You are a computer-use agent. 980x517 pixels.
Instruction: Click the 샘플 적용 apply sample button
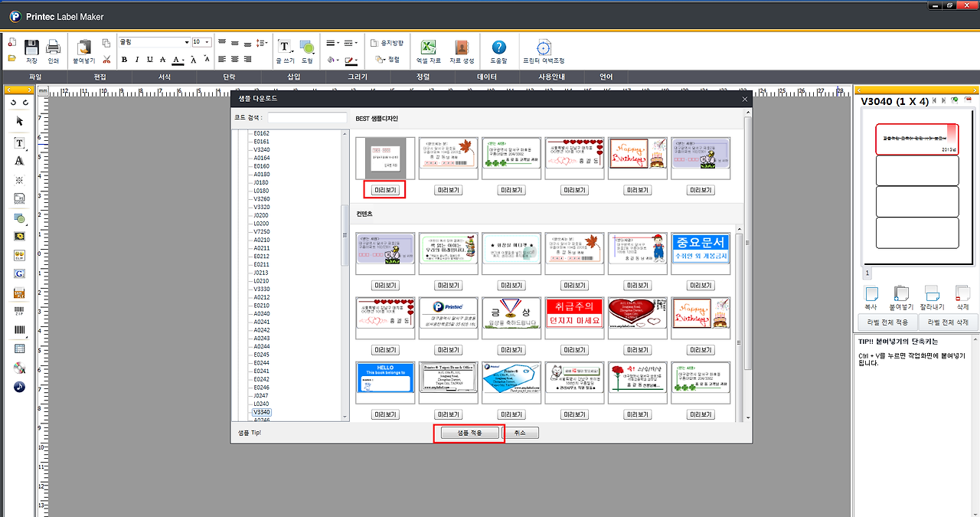469,433
